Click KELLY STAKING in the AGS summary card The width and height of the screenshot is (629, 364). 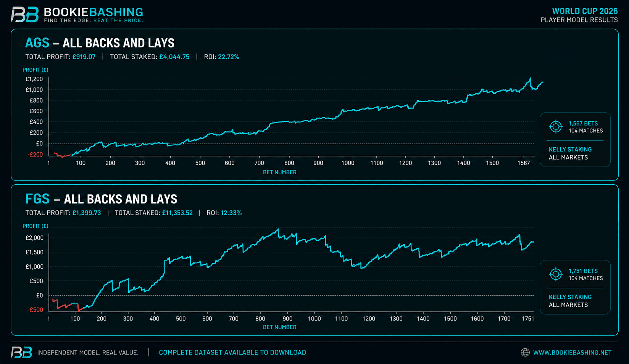click(x=570, y=150)
